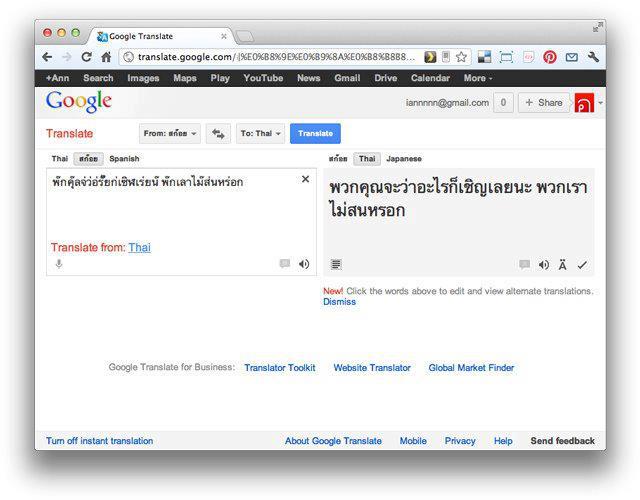Open the From language dropdown
The width and height of the screenshot is (640, 500).
[170, 133]
